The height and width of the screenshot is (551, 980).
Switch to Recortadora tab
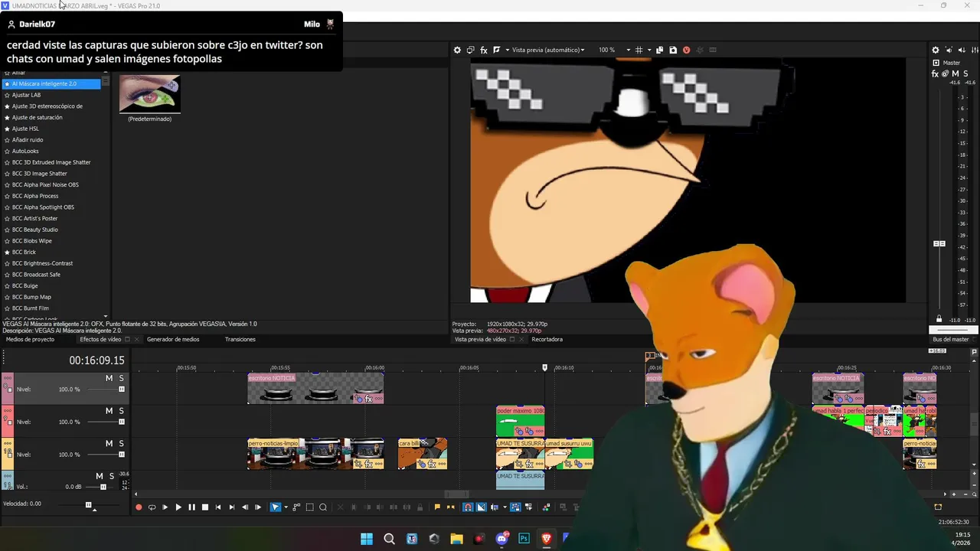coord(547,339)
